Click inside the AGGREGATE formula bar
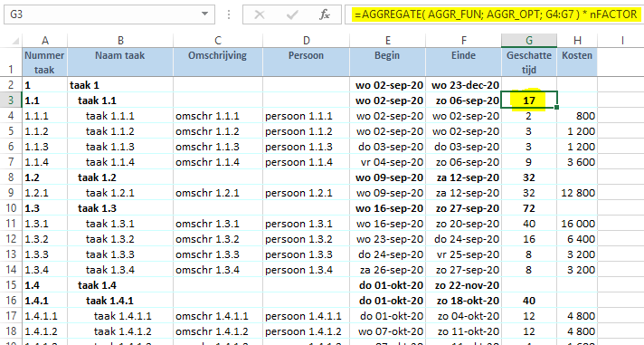Viewport: 644px width, 345px height. click(x=494, y=14)
